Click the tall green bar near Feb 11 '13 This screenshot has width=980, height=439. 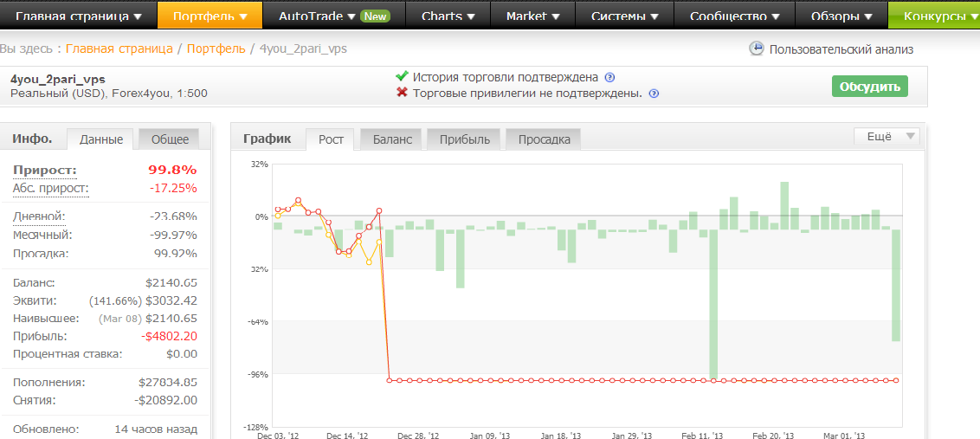tap(713, 305)
